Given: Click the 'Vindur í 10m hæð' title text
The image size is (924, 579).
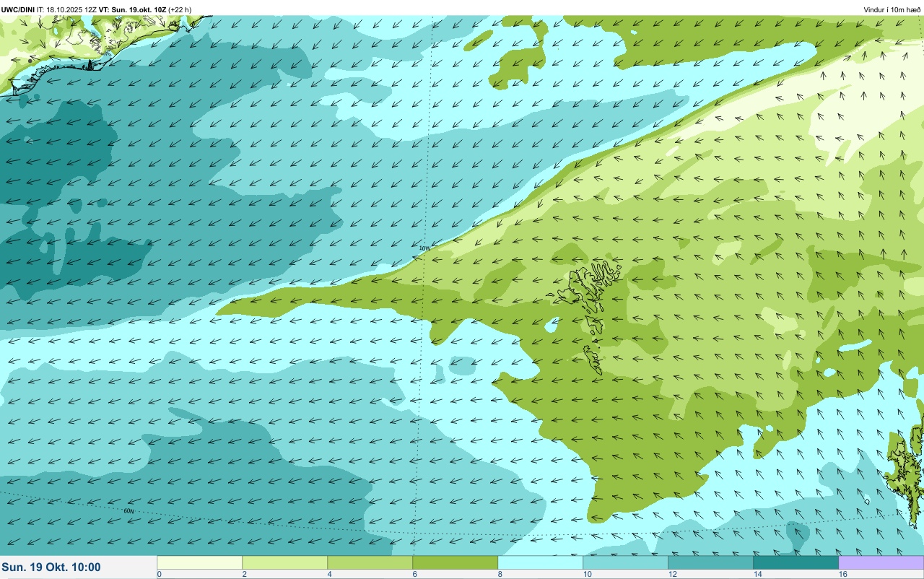Looking at the screenshot, I should [892, 9].
